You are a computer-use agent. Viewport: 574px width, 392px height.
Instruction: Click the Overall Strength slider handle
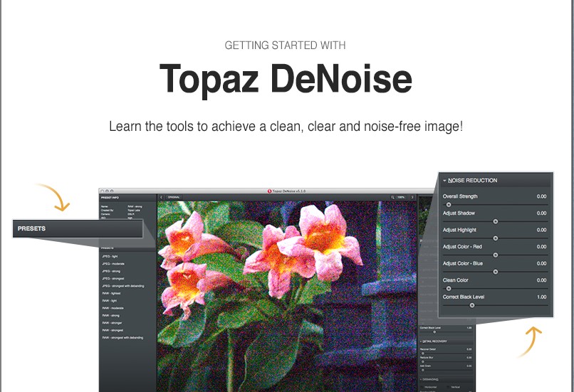(449, 204)
